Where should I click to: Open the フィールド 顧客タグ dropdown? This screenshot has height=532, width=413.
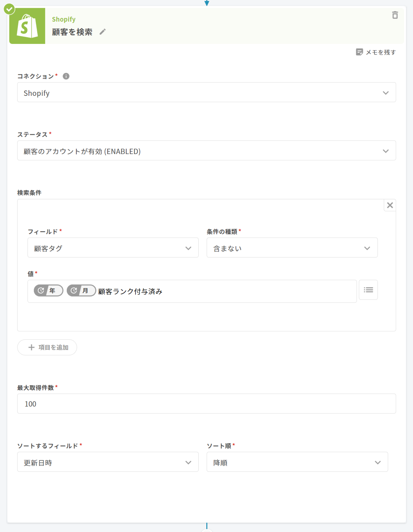click(x=113, y=248)
